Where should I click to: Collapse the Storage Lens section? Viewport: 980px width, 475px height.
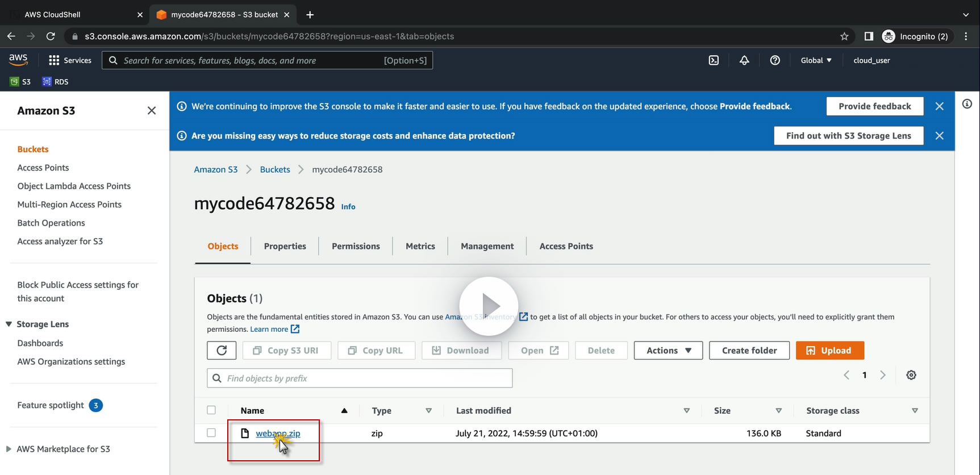[9, 324]
